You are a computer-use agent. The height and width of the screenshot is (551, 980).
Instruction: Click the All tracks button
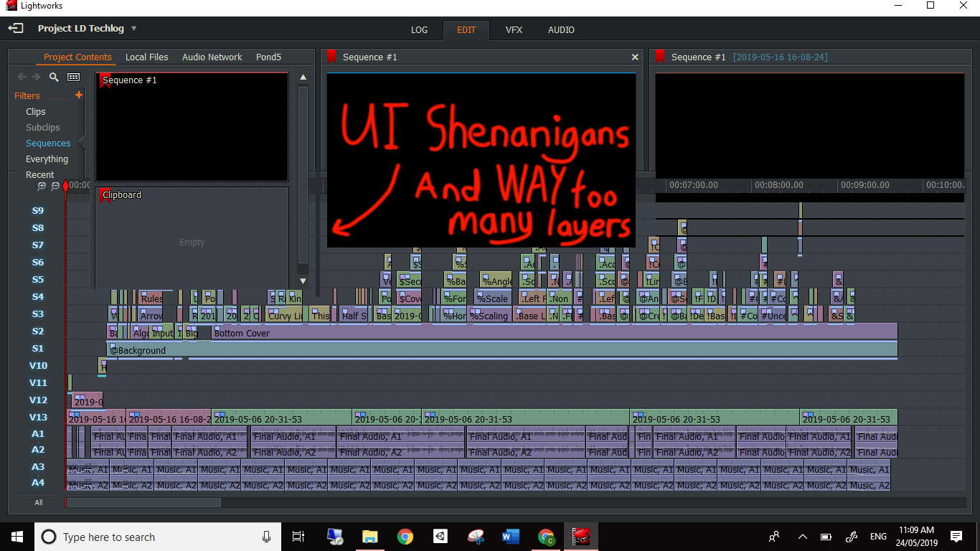click(x=39, y=503)
